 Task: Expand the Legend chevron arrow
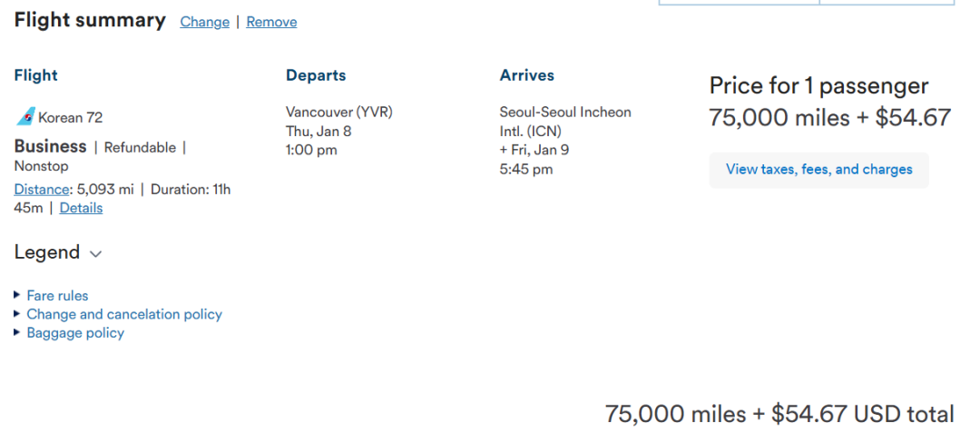(95, 254)
